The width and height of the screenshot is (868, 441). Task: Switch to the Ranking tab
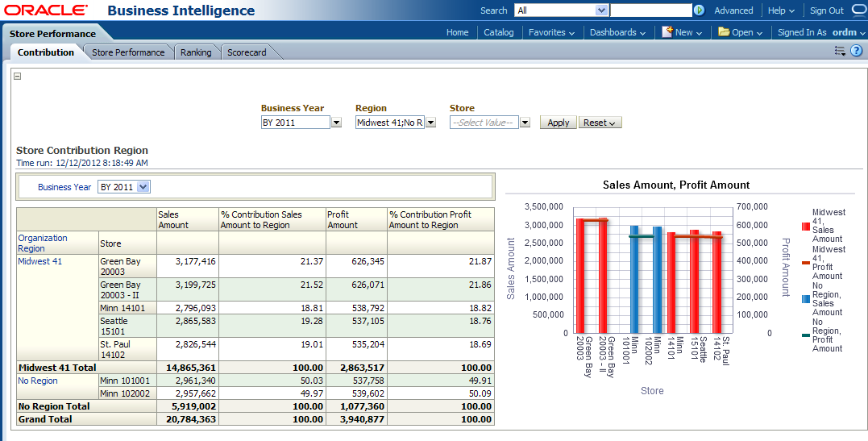coord(196,52)
